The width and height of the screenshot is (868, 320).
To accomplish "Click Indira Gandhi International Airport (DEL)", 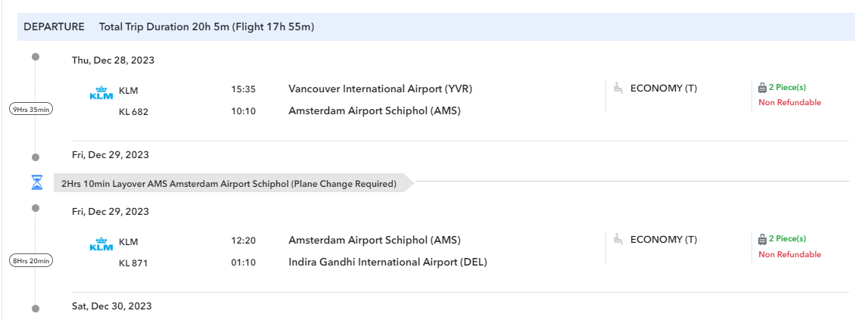I will 387,263.
